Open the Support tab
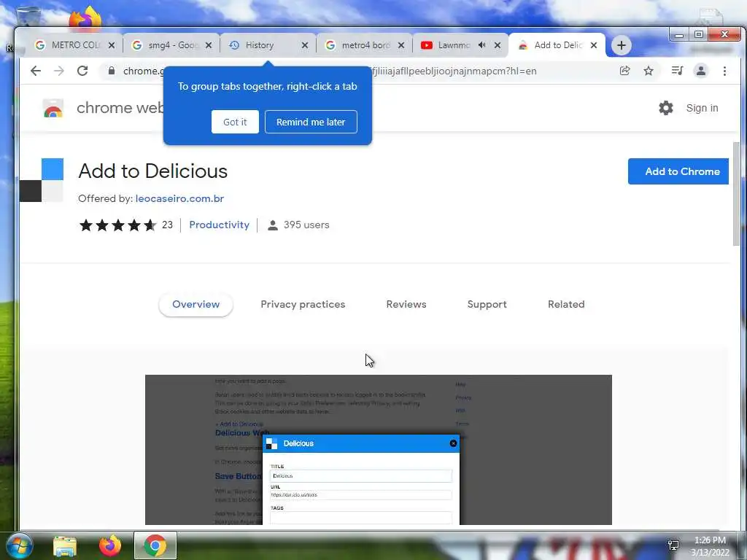The height and width of the screenshot is (560, 747). pos(487,304)
